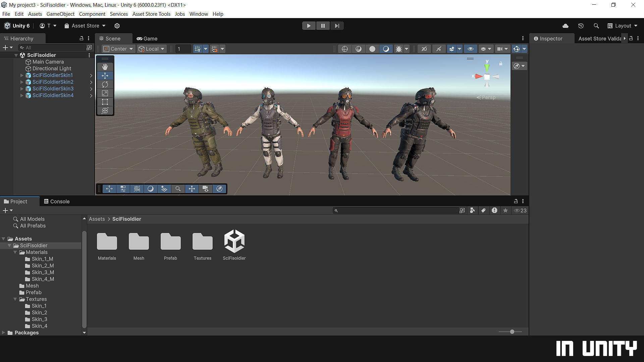Open the account T dropdown
This screenshot has height=362, width=644.
tap(48, 26)
